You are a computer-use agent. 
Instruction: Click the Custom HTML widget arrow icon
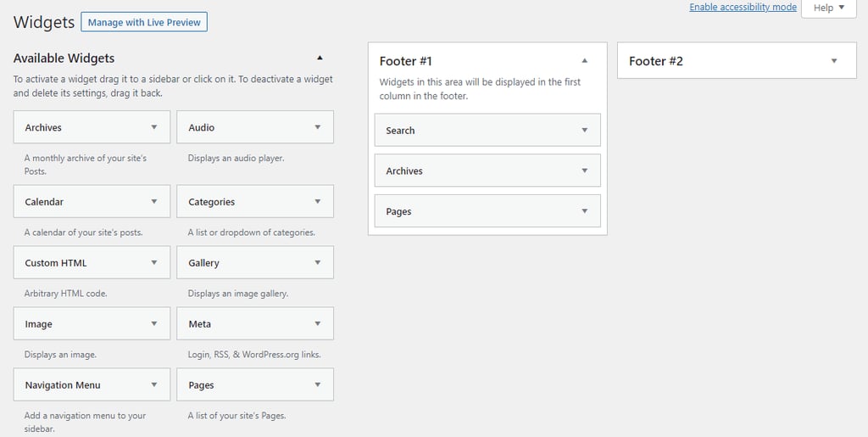tap(154, 262)
